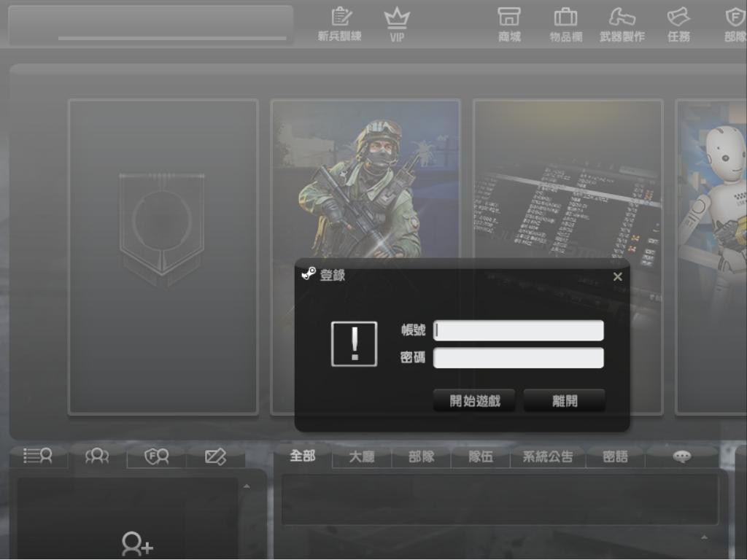Select the group members tab icon
This screenshot has height=560, width=747.
coord(97,456)
